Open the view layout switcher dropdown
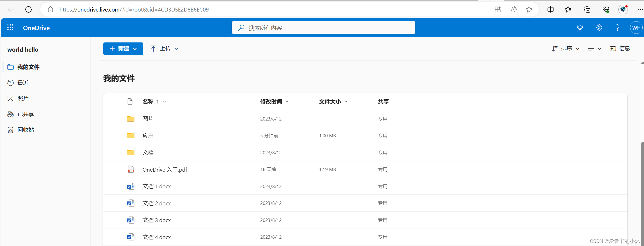Image resolution: width=644 pixels, height=246 pixels. [x=594, y=49]
